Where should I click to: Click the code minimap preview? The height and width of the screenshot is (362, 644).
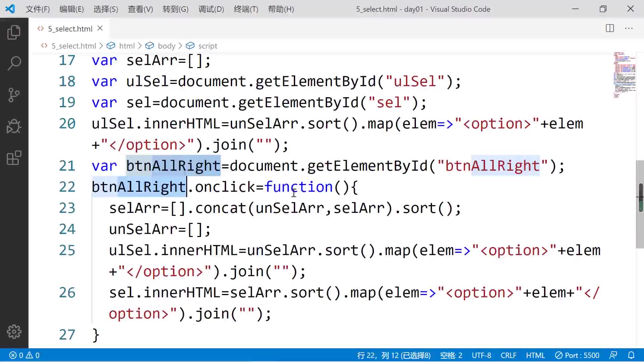pyautogui.click(x=624, y=74)
